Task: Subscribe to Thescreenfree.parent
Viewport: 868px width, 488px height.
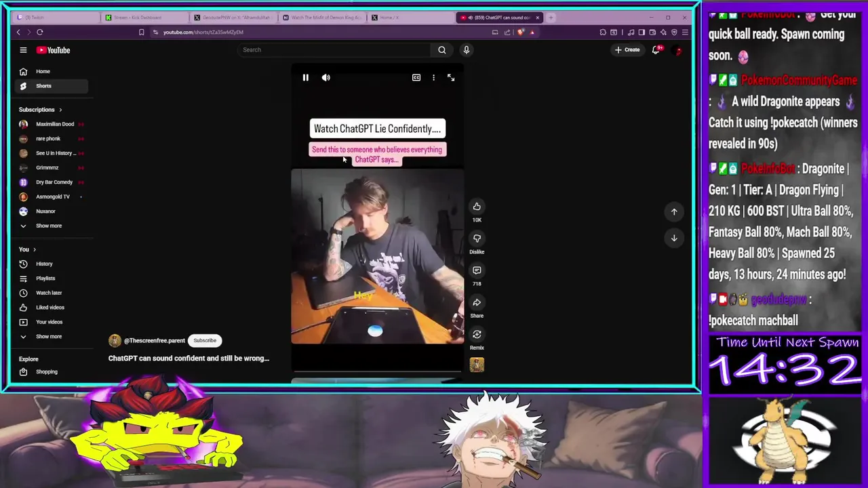Action: 205,341
